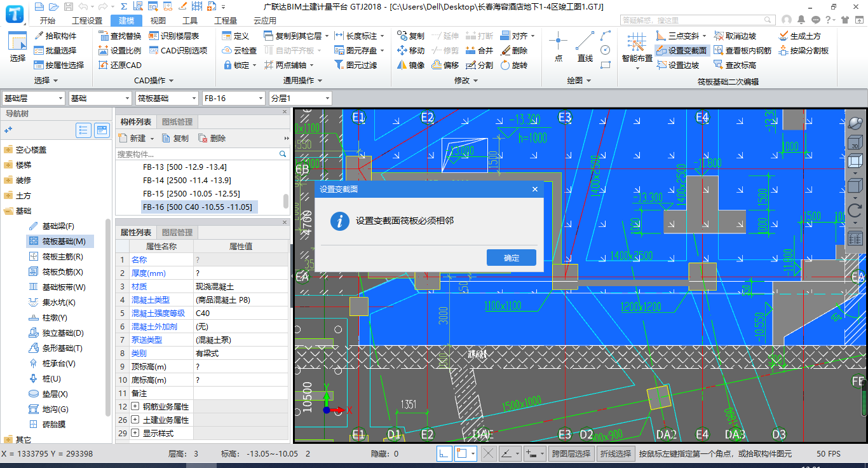
Task: Toggle the orthogonal mode status bar button
Action: pos(445,453)
